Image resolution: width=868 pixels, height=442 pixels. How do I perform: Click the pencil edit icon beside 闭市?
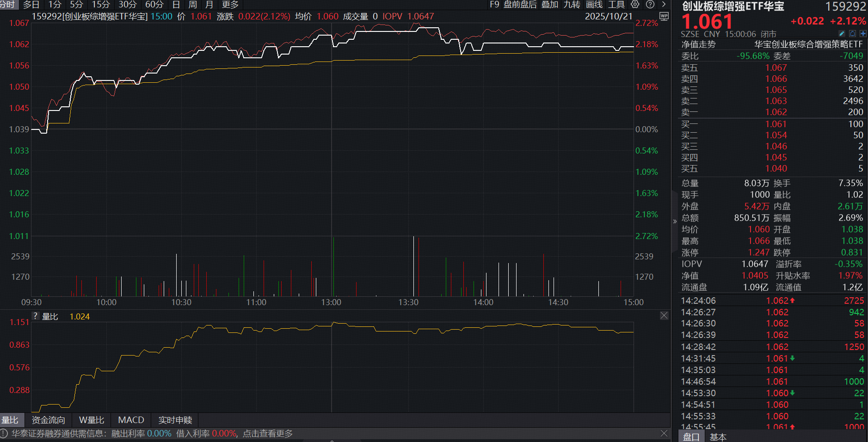point(841,33)
